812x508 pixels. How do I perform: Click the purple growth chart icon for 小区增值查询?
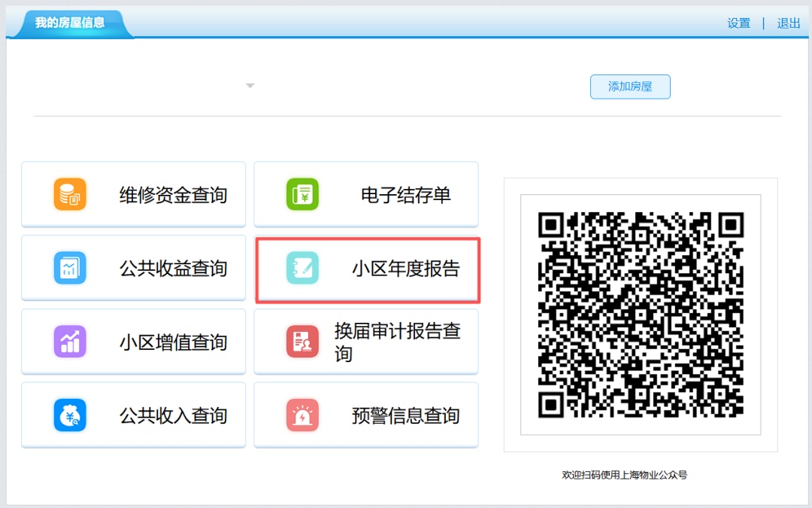pyautogui.click(x=70, y=342)
